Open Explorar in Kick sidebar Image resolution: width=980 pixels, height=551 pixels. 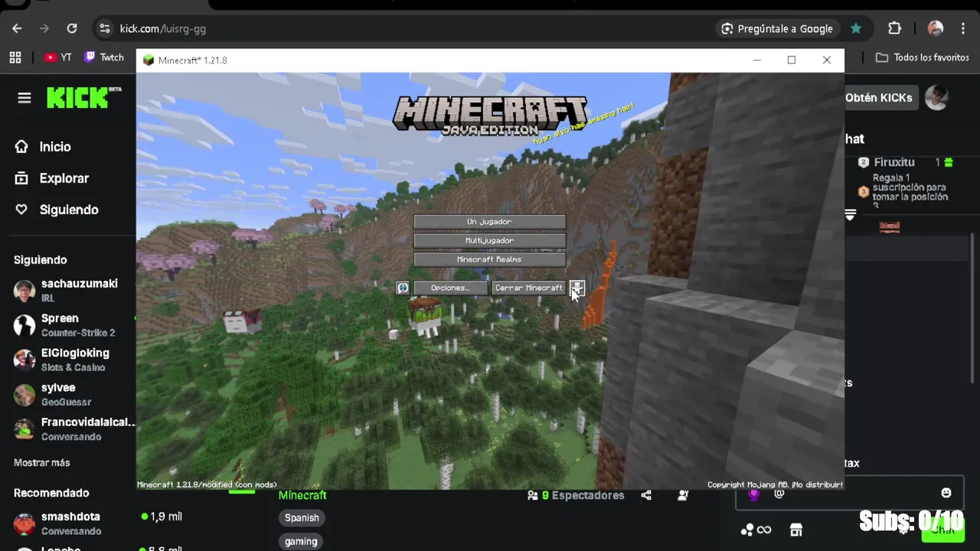pyautogui.click(x=52, y=178)
